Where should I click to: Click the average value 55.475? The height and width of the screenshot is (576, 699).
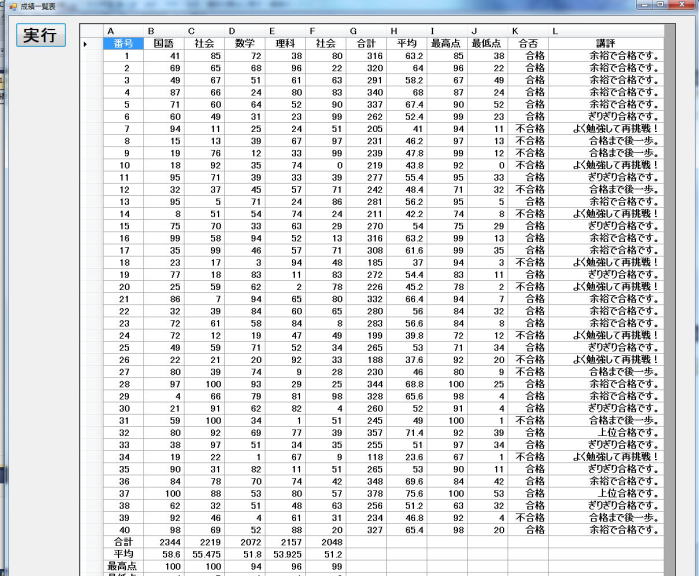pyautogui.click(x=205, y=554)
